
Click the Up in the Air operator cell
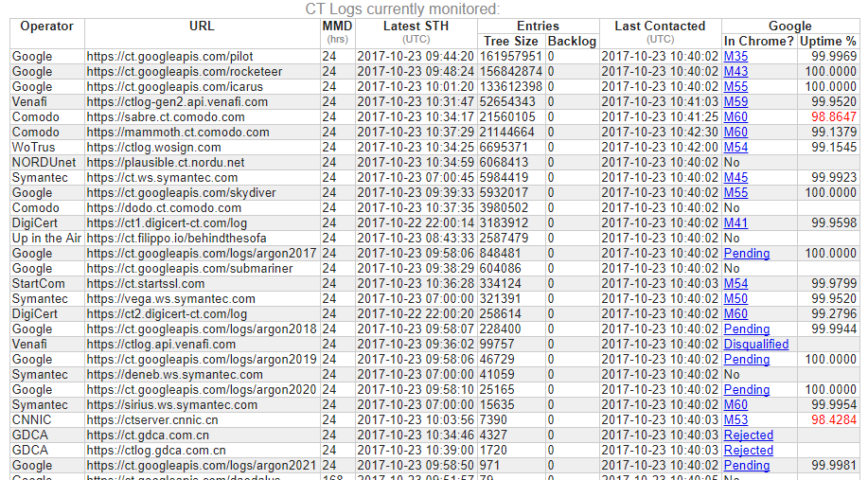tap(46, 238)
